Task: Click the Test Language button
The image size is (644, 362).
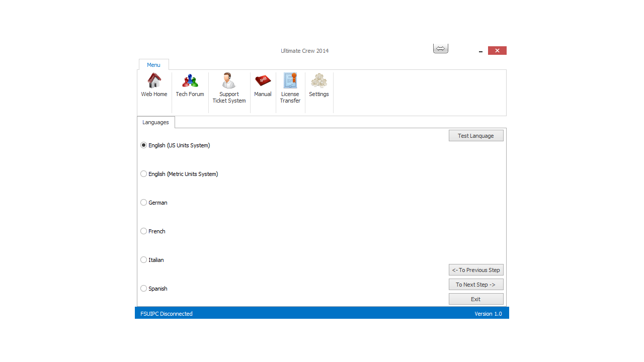Action: 476,136
